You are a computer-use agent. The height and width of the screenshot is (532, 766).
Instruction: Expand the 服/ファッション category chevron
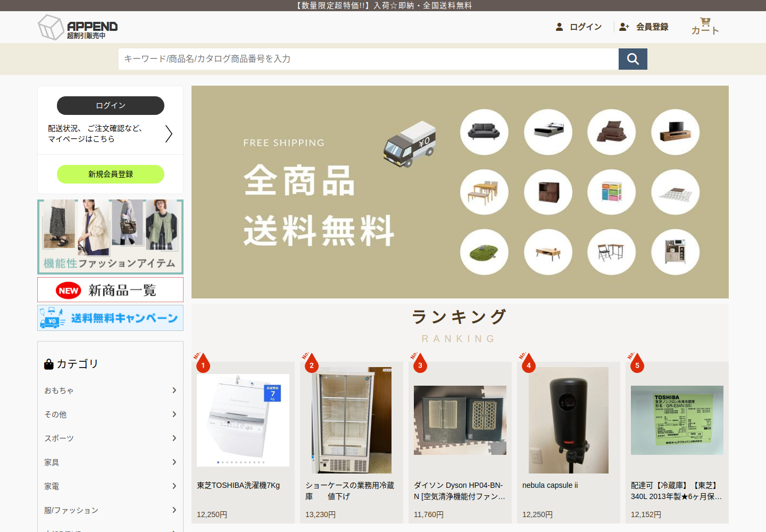tap(174, 510)
